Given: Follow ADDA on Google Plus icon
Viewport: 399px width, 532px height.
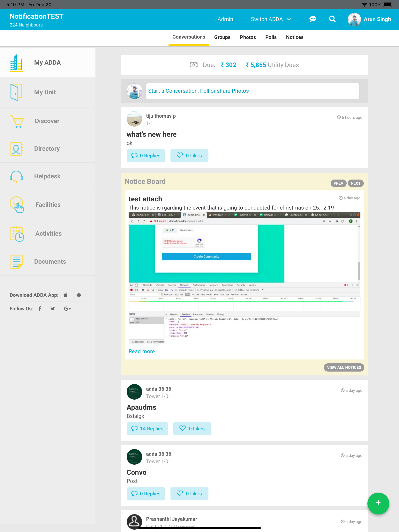Looking at the screenshot, I should [67, 309].
